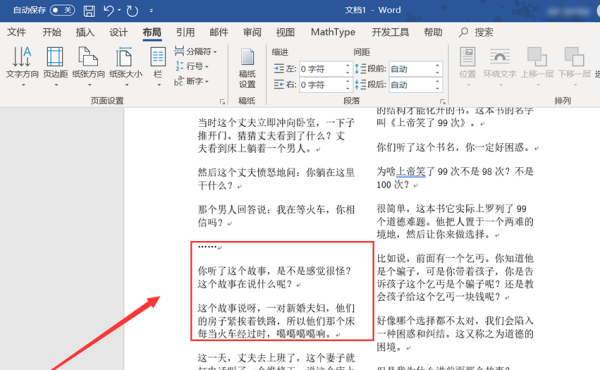Open the 纸张大小 paper size tool
Screen dimensions: 600x370
[x=126, y=66]
